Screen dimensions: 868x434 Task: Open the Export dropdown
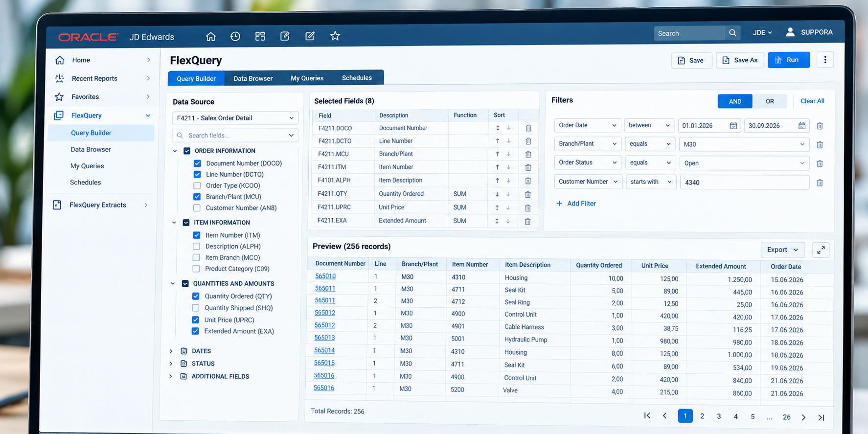click(x=782, y=250)
